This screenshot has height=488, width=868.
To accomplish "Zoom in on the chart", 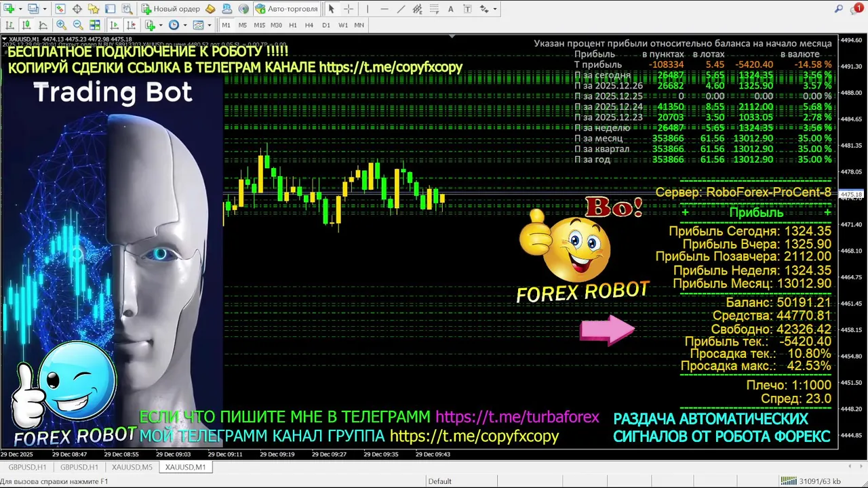I will pyautogui.click(x=61, y=25).
